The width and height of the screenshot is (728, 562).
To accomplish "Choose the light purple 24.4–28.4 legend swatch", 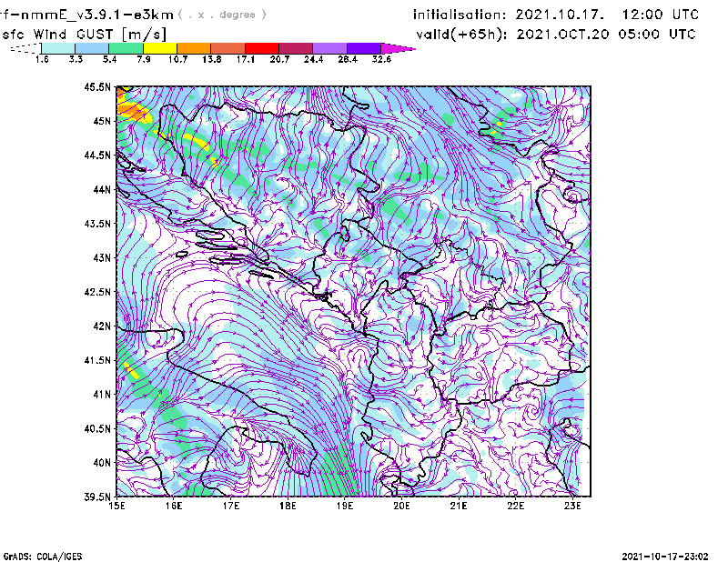I will click(329, 48).
